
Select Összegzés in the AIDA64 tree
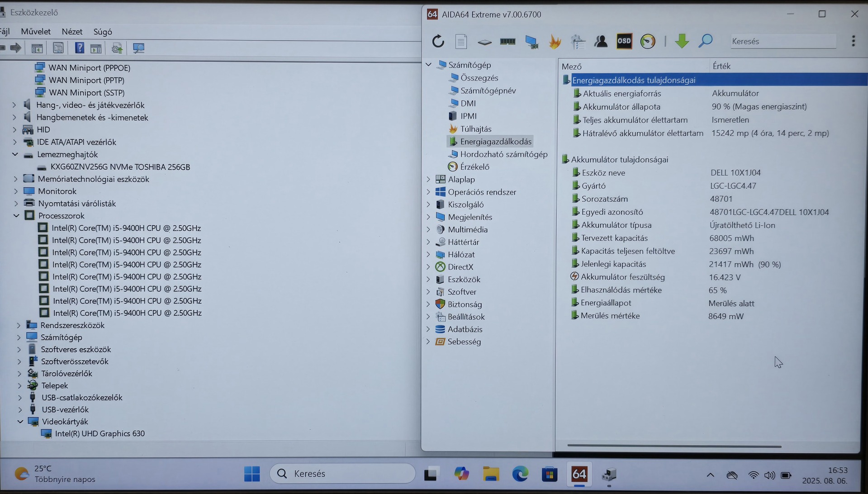(x=479, y=78)
